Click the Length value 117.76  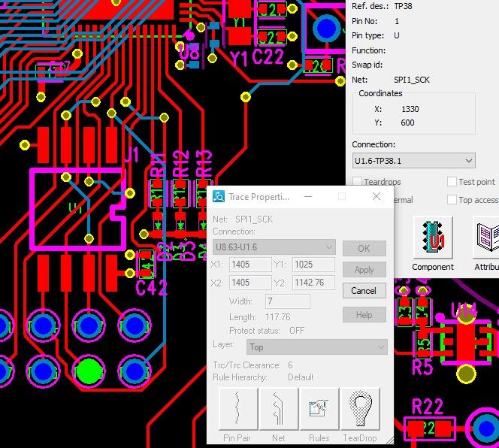tap(278, 317)
